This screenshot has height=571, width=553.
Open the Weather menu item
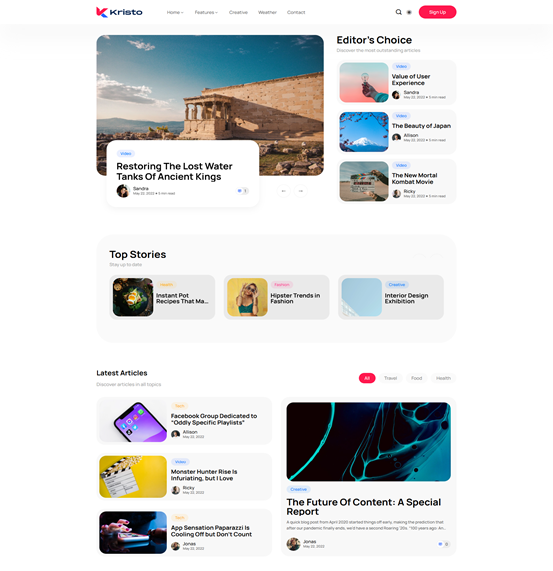coord(267,12)
